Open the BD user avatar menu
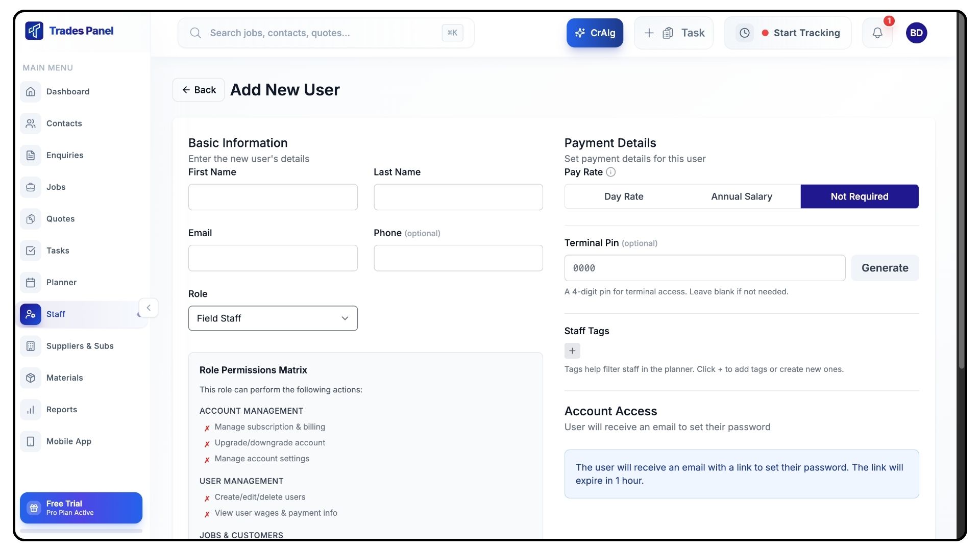This screenshot has height=551, width=980. click(x=916, y=33)
